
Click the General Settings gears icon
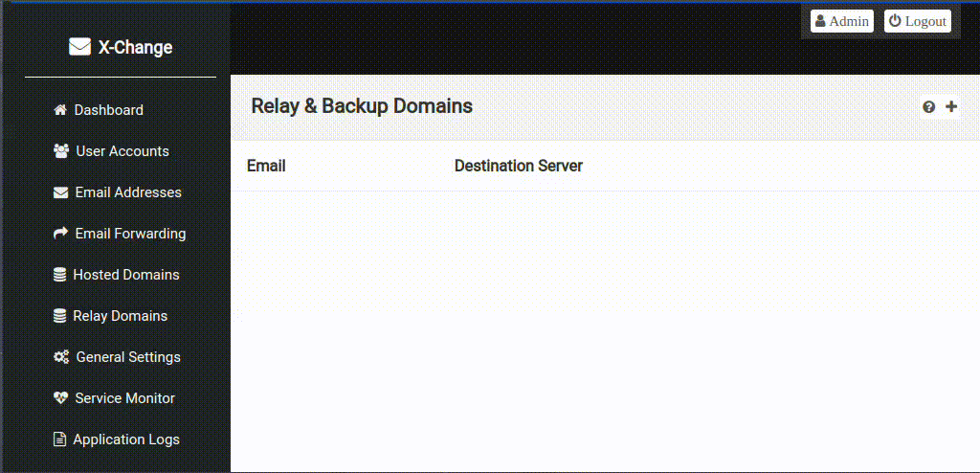[61, 357]
